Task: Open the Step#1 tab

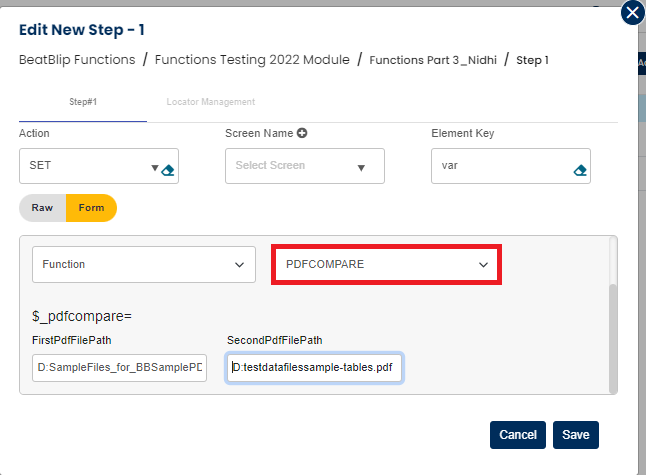Action: click(82, 102)
